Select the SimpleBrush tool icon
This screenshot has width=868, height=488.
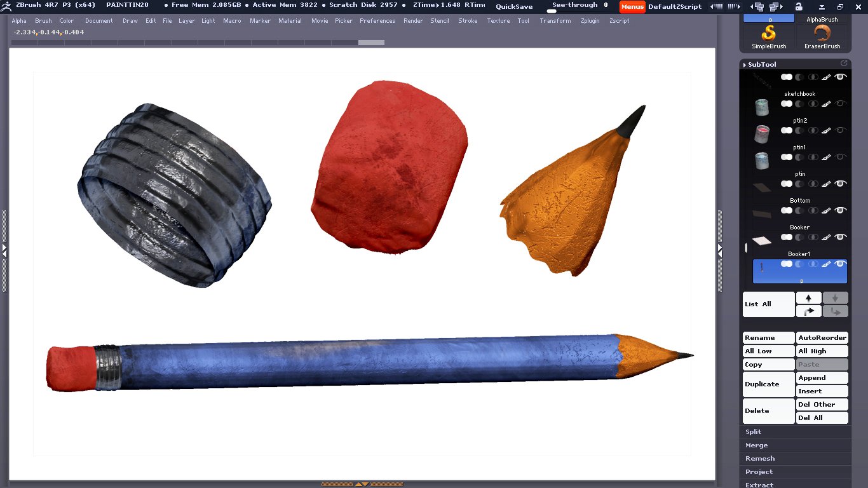(769, 35)
